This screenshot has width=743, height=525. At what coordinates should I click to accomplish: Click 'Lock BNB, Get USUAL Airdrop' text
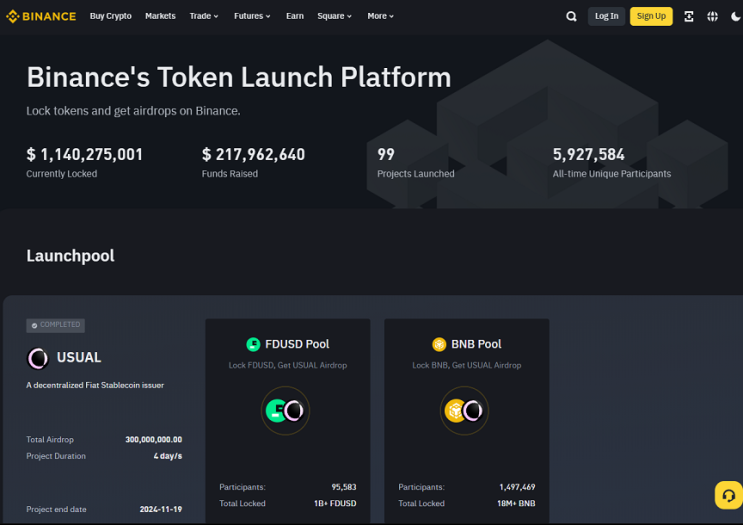[467, 365]
